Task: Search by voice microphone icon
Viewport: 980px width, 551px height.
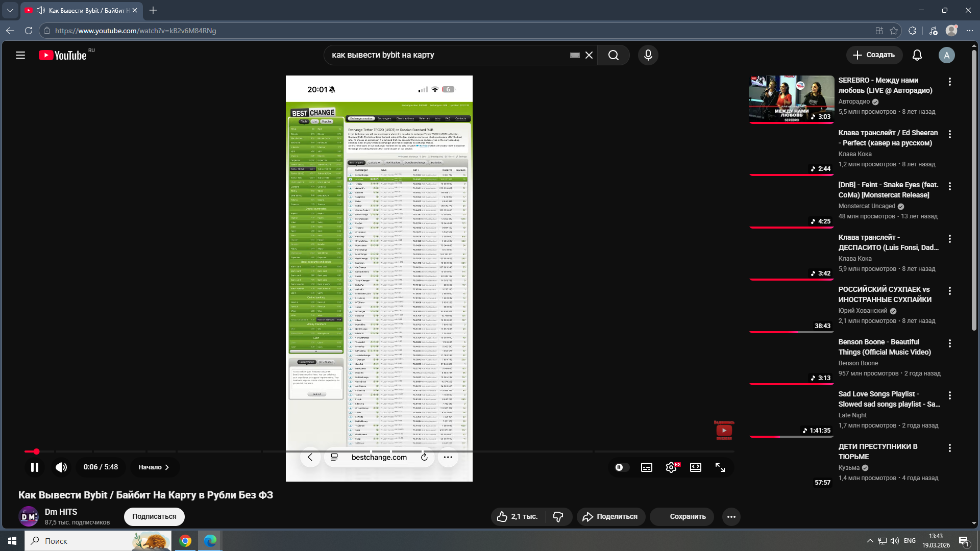Action: click(x=648, y=55)
